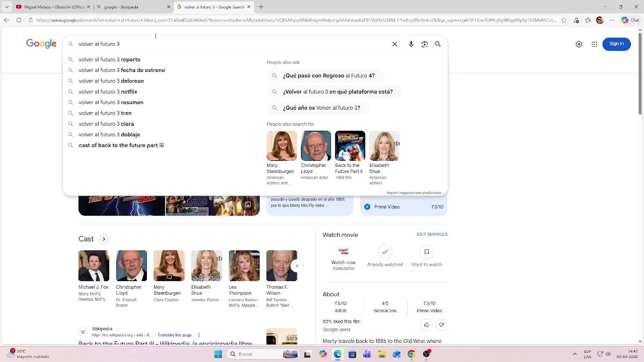This screenshot has width=644, height=362.
Task: Open Windows Start menu
Action: click(x=218, y=354)
